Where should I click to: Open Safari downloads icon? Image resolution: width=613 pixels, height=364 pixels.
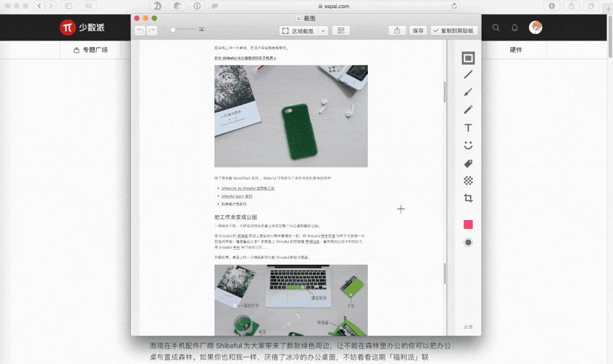pyautogui.click(x=552, y=6)
